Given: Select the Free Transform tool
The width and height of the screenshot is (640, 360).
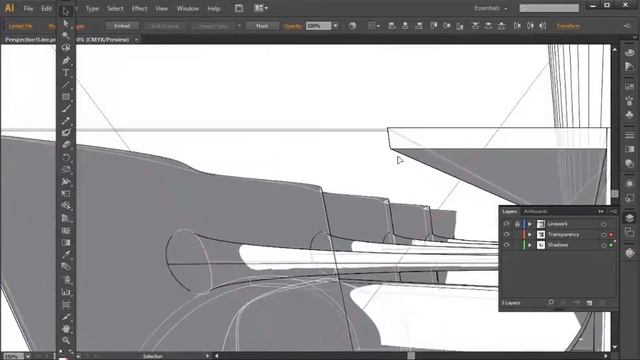Looking at the screenshot, I should coord(66,194).
